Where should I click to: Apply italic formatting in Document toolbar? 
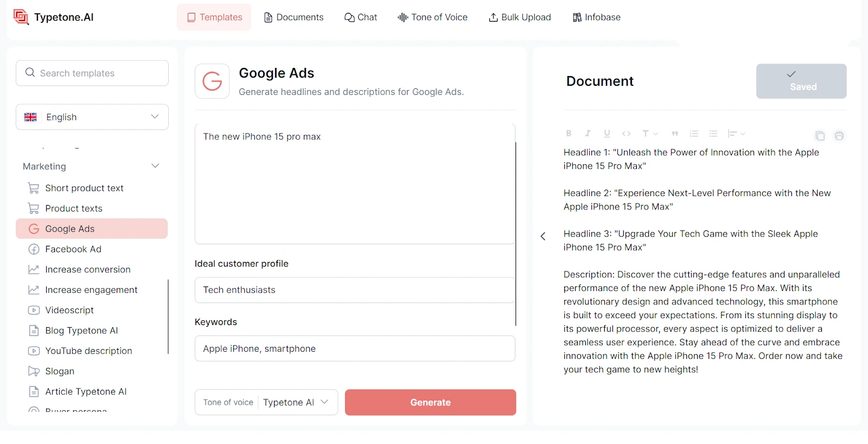pos(588,134)
